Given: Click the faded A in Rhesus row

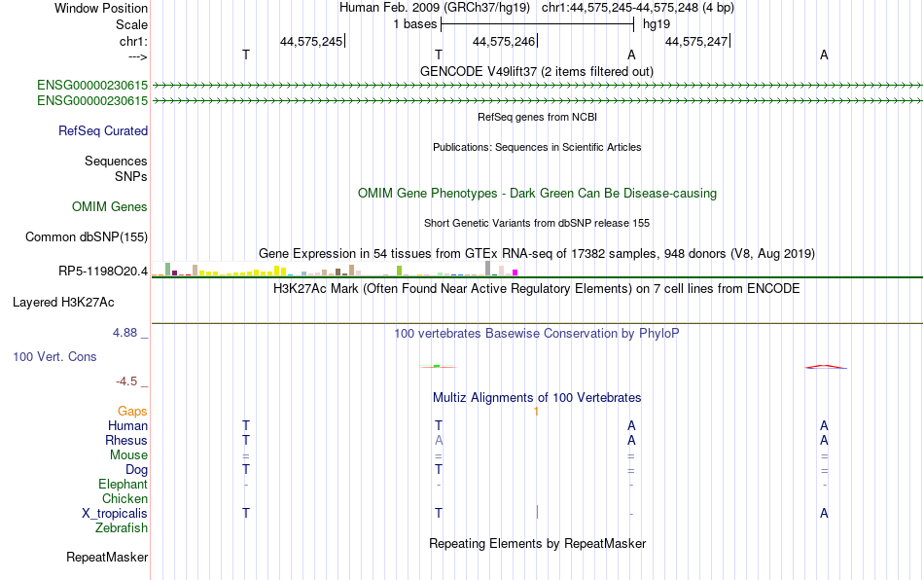Looking at the screenshot, I should click(439, 440).
